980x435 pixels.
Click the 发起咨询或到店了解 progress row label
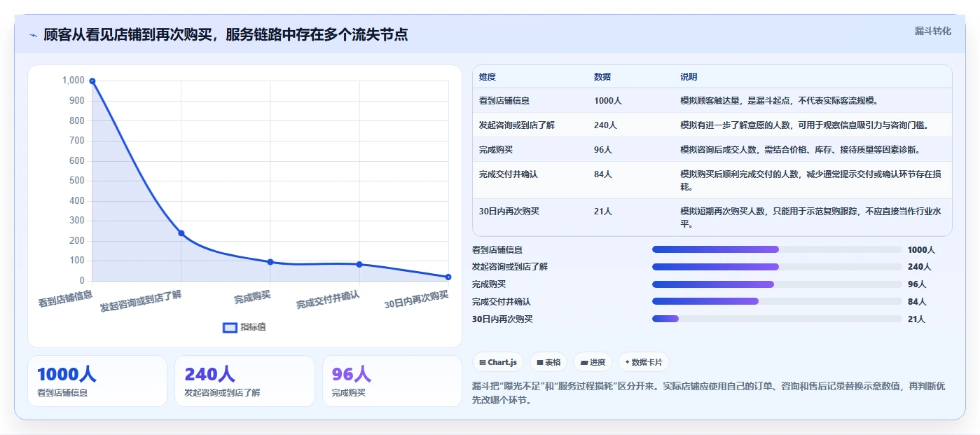point(510,267)
